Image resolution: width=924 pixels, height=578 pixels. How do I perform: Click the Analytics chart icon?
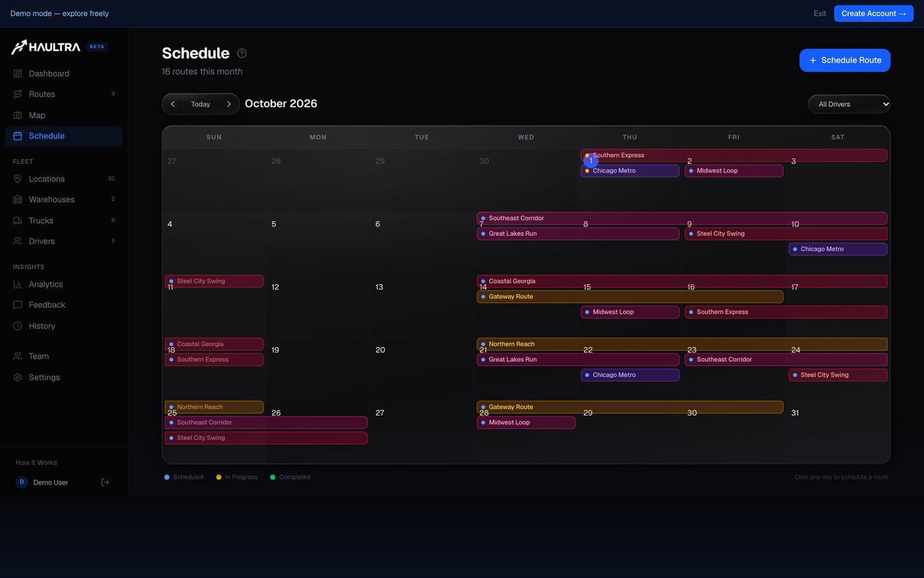[18, 284]
